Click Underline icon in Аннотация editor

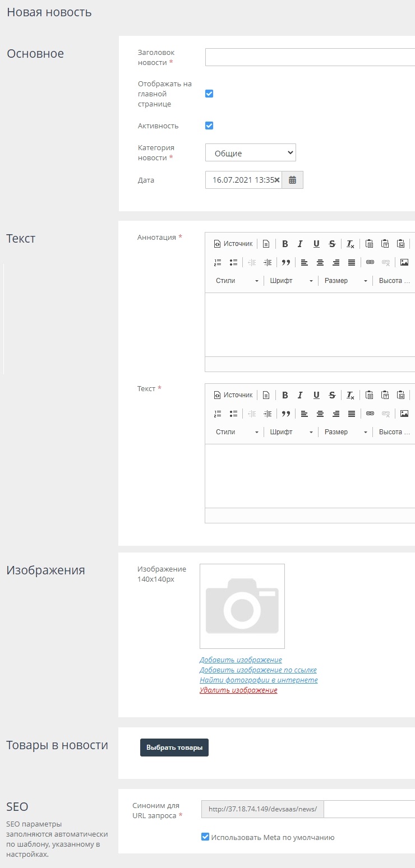point(316,244)
